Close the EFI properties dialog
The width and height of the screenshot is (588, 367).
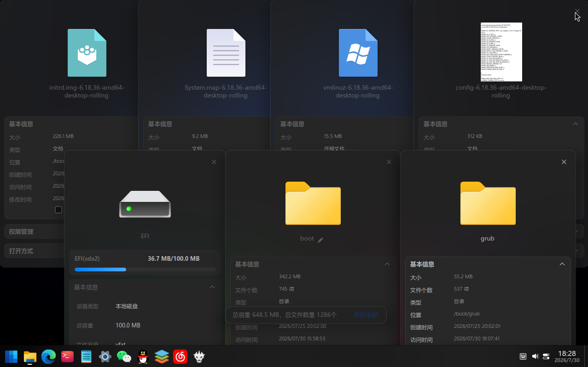point(214,162)
